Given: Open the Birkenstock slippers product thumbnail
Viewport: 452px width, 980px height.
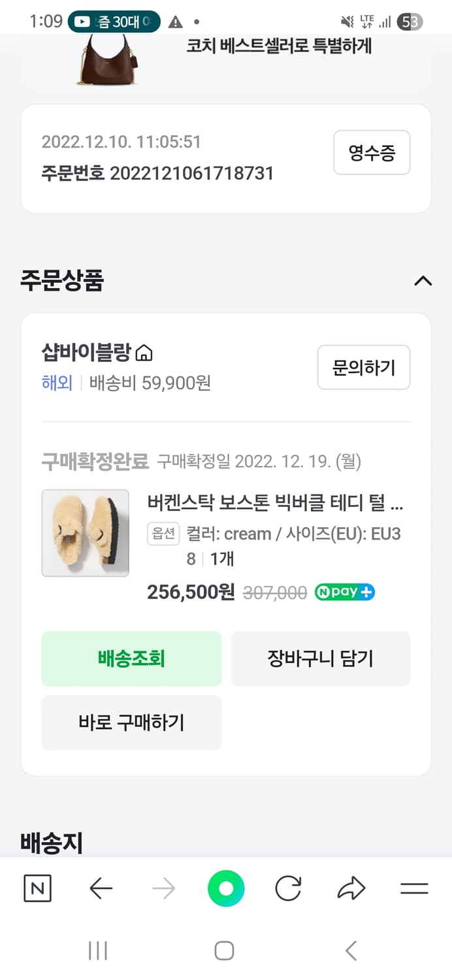Looking at the screenshot, I should point(86,533).
